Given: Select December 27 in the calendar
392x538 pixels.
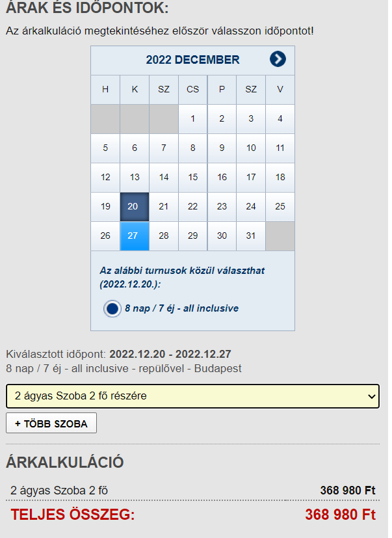Looking at the screenshot, I should click(x=135, y=235).
